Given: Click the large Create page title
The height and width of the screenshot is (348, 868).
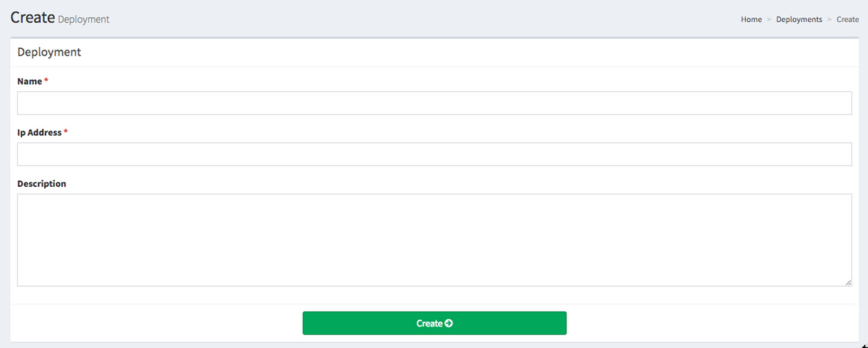Looking at the screenshot, I should (33, 17).
